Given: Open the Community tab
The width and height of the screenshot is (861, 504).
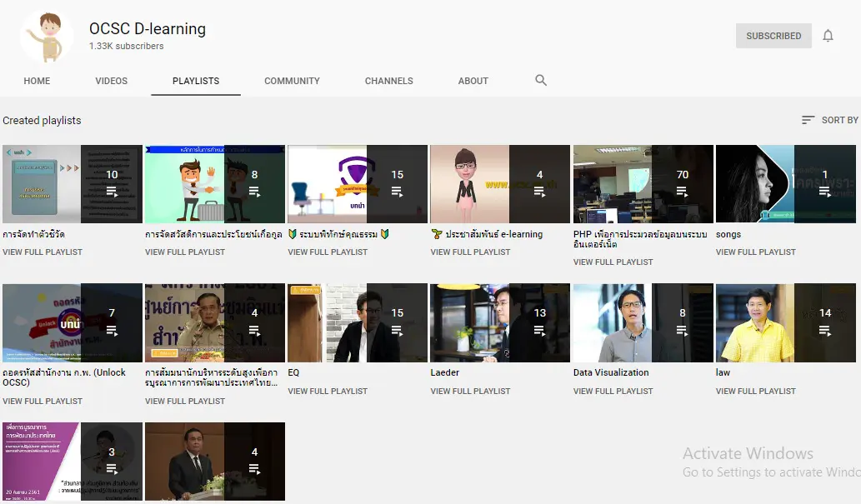Looking at the screenshot, I should (x=292, y=81).
